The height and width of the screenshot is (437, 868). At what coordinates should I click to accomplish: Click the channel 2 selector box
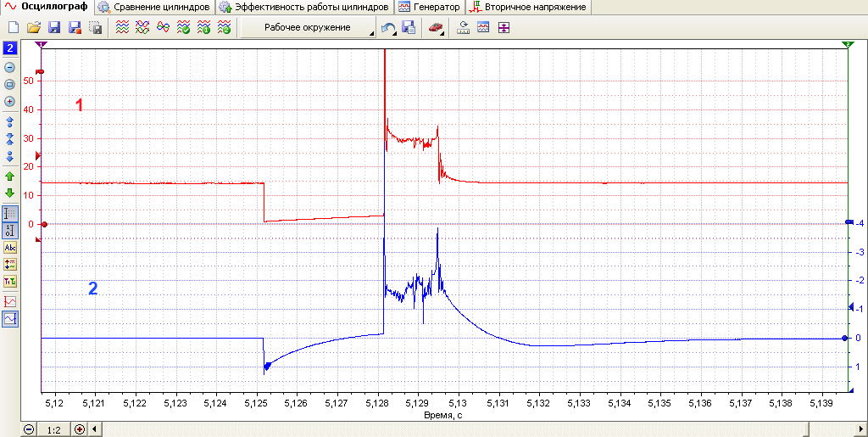coord(10,48)
